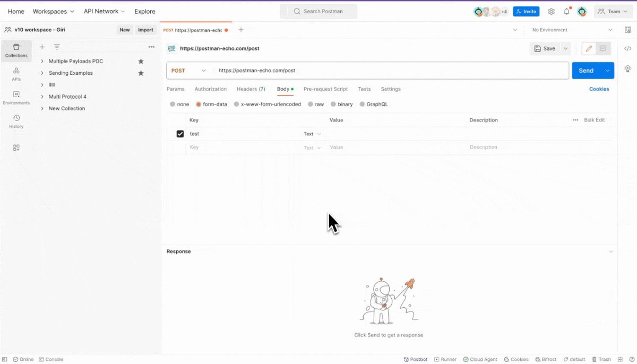
Task: Click the request URL field
Action: pyautogui.click(x=391, y=71)
